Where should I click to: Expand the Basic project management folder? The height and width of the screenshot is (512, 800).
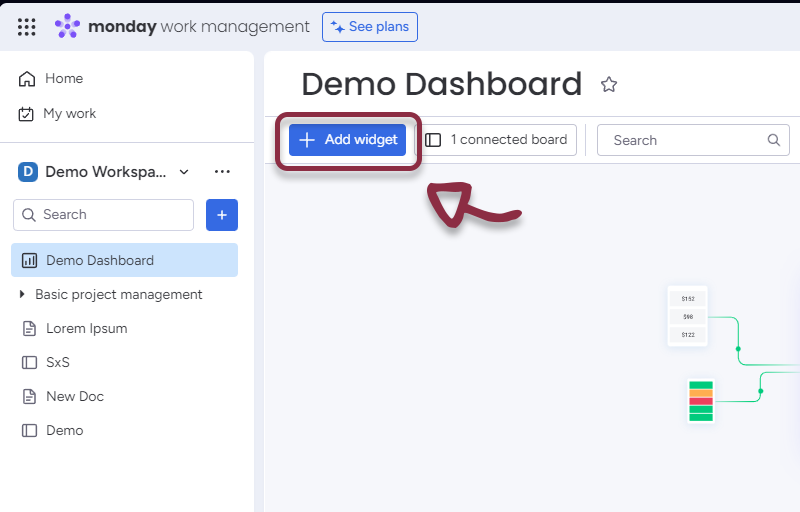(23, 295)
